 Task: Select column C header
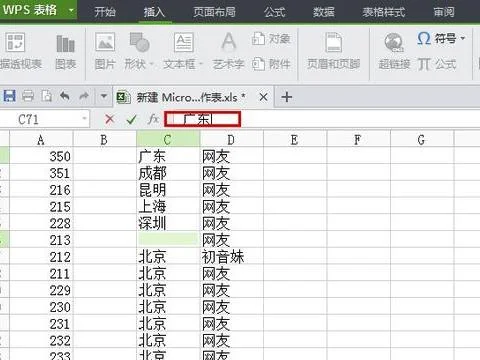(168, 139)
